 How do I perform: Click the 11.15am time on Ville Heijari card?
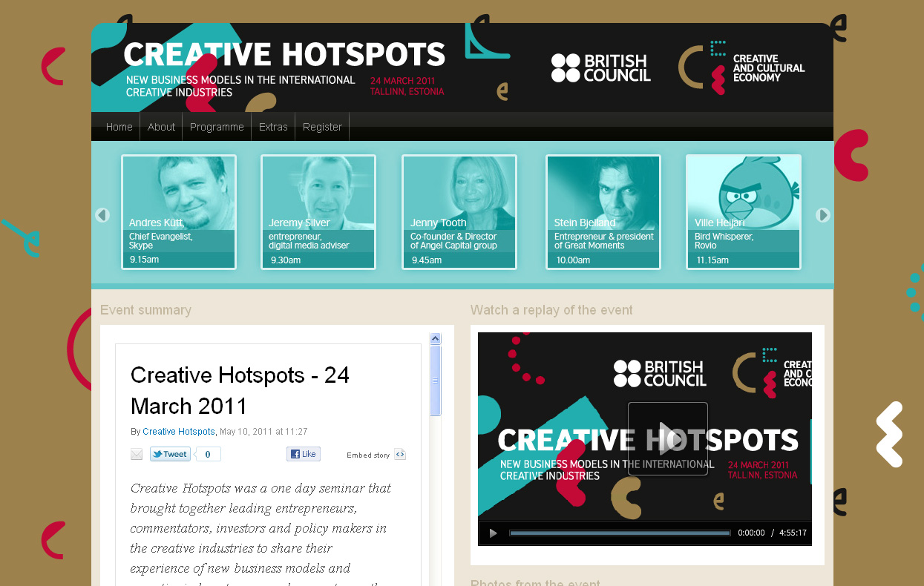pyautogui.click(x=712, y=260)
